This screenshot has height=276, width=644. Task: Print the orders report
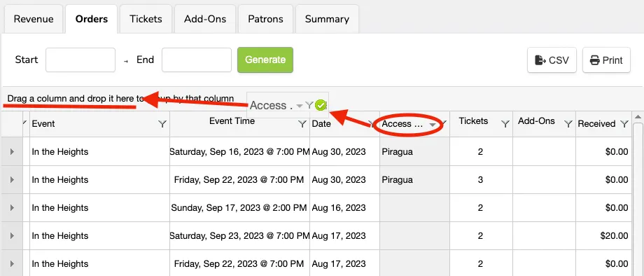pos(606,60)
